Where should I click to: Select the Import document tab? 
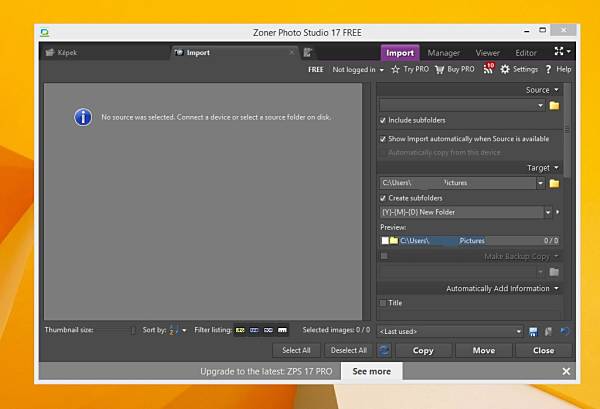click(234, 52)
